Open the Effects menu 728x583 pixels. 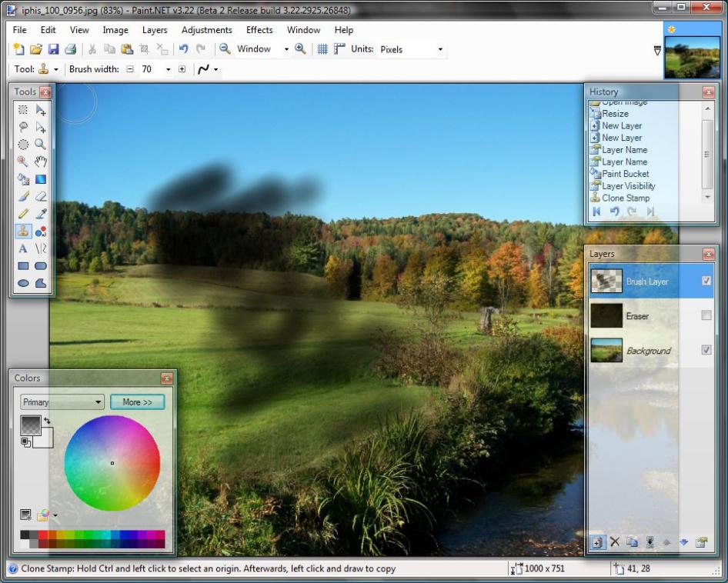point(259,30)
